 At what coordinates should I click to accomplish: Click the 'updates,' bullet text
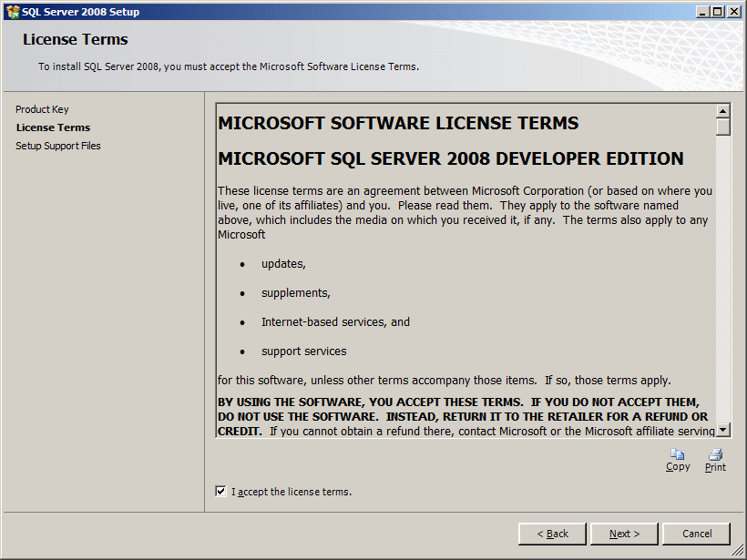click(283, 264)
